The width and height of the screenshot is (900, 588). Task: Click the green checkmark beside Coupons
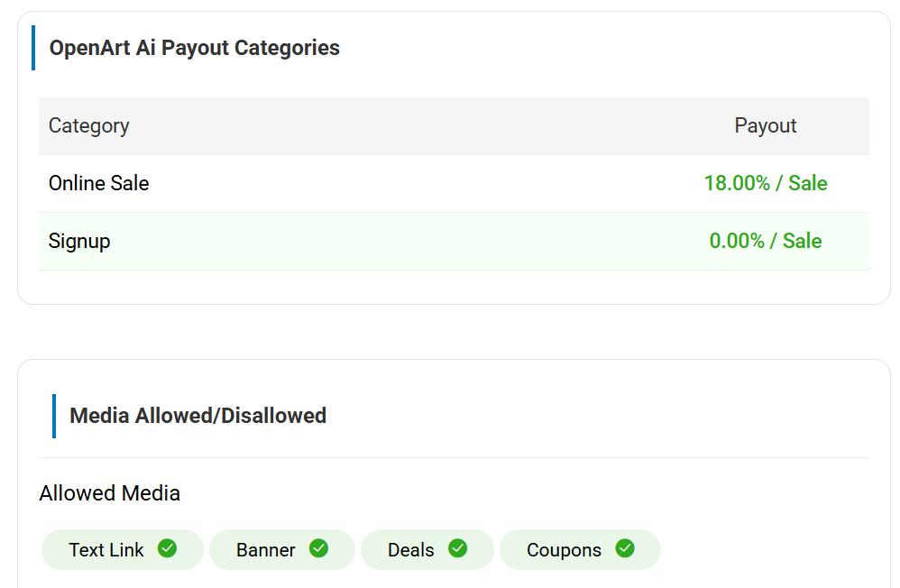625,548
